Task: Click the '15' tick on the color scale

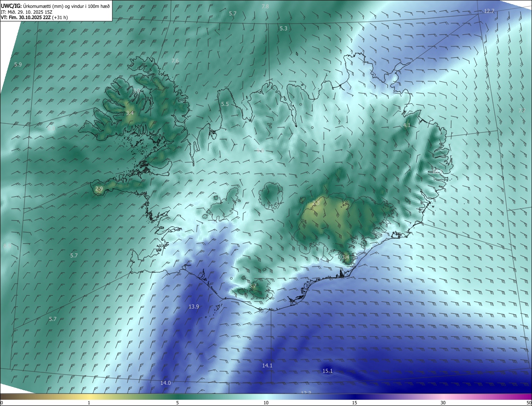Action: [355, 403]
